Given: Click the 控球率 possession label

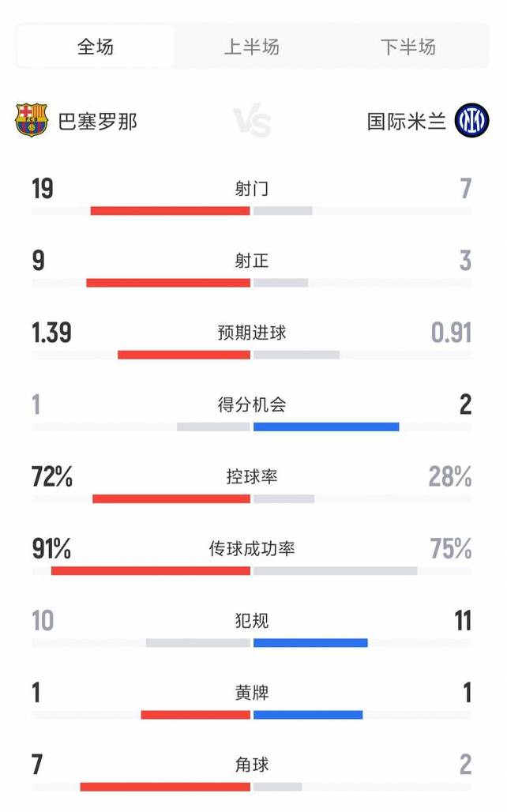Looking at the screenshot, I should 252,476.
